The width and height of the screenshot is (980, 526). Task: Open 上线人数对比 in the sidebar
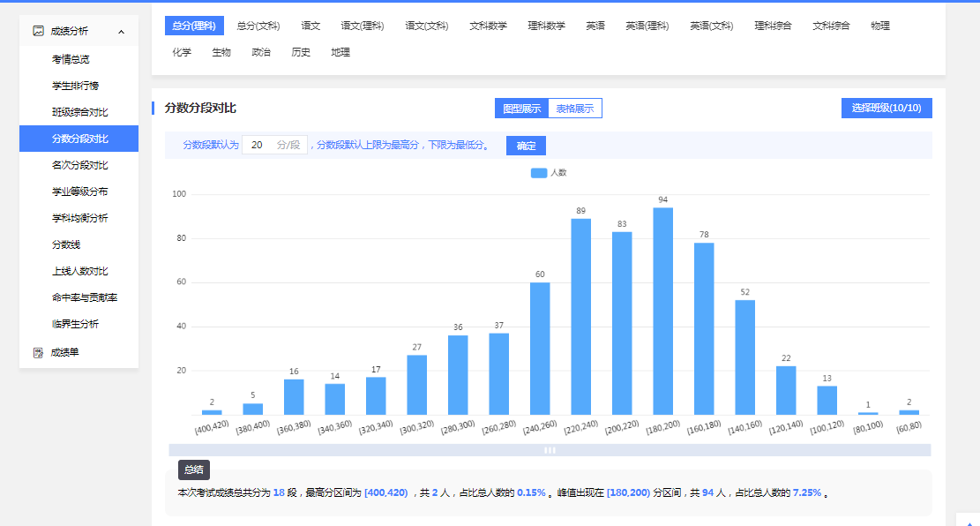pyautogui.click(x=79, y=271)
